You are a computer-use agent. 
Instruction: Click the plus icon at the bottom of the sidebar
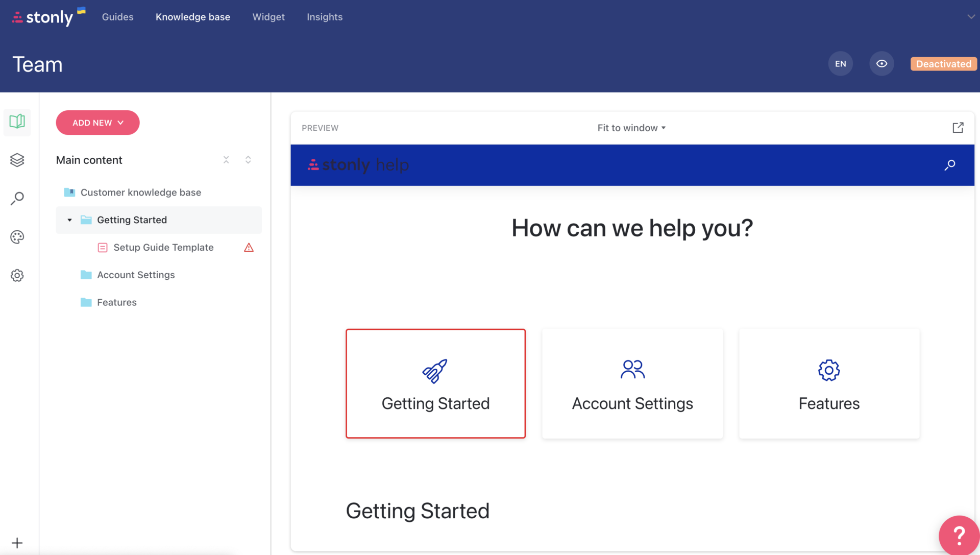(x=17, y=543)
